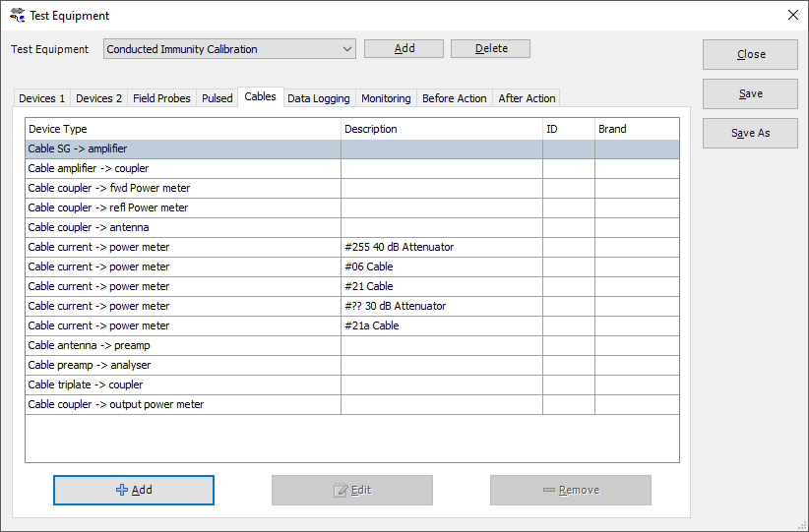Save the test equipment configuration
Screen dimensions: 809x532
(750, 93)
